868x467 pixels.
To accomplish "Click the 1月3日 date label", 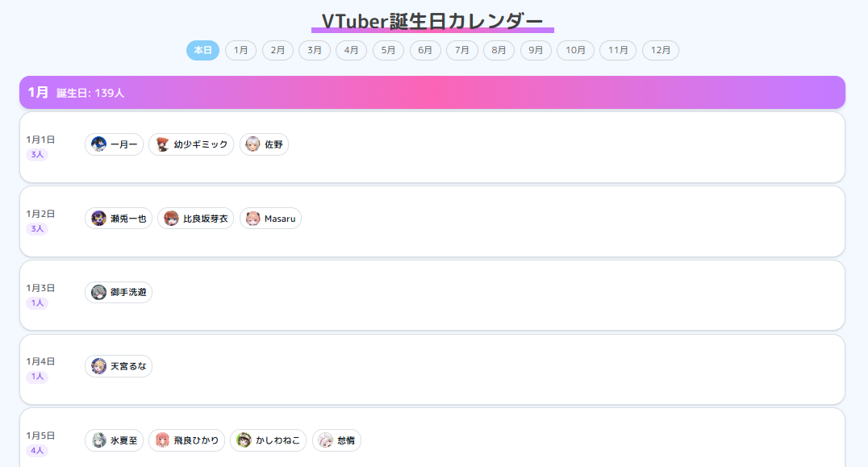I will (x=40, y=288).
